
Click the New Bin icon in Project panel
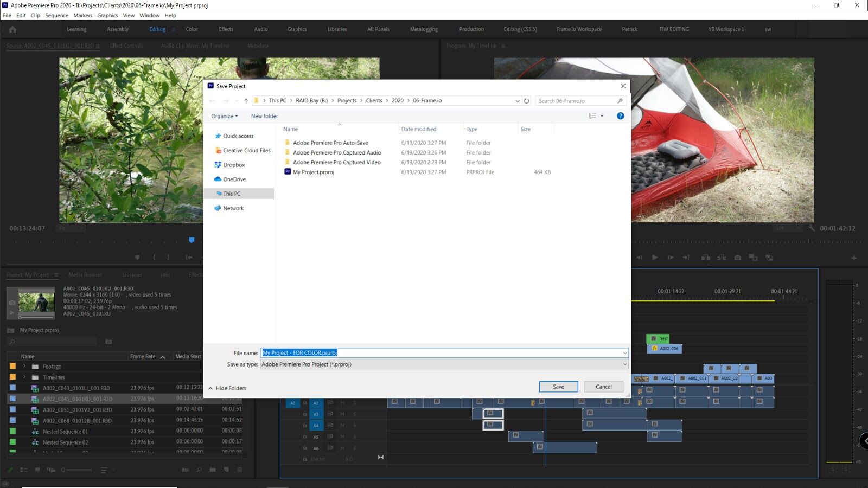click(213, 470)
